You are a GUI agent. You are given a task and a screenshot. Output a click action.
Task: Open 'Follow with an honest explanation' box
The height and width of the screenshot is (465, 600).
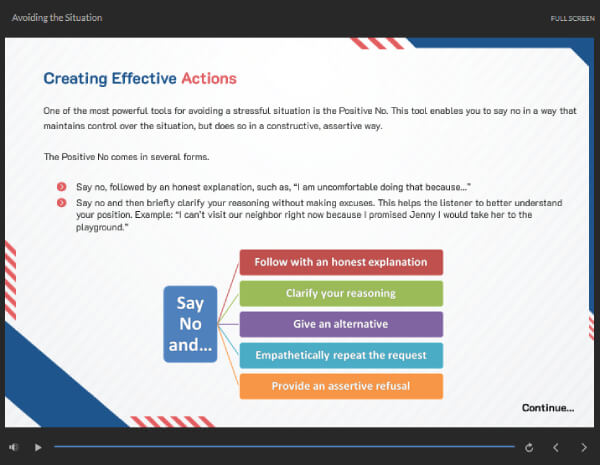click(340, 263)
